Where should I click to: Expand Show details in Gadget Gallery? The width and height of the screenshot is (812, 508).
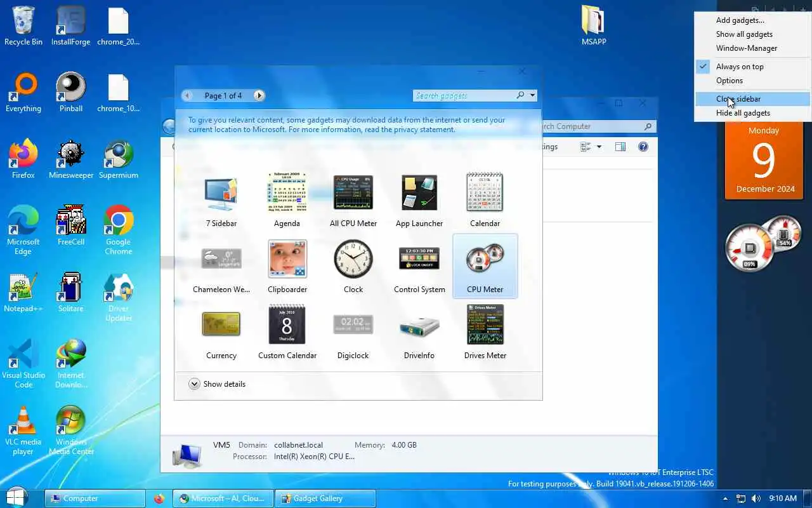217,384
